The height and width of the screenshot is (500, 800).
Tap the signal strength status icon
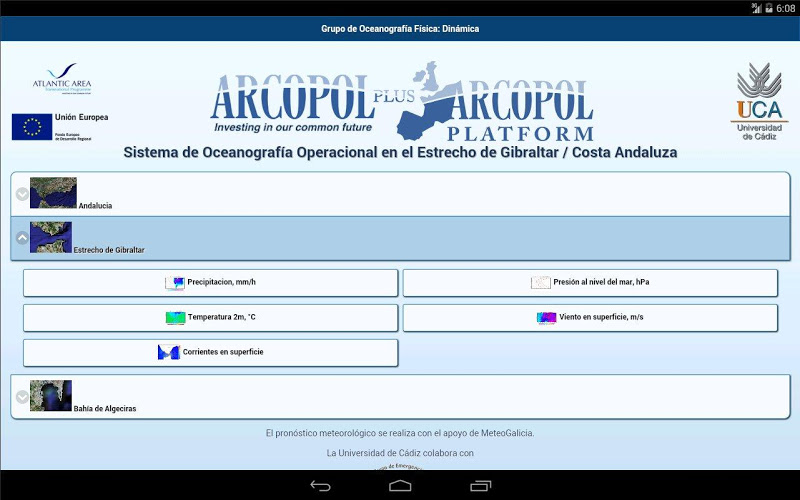757,8
